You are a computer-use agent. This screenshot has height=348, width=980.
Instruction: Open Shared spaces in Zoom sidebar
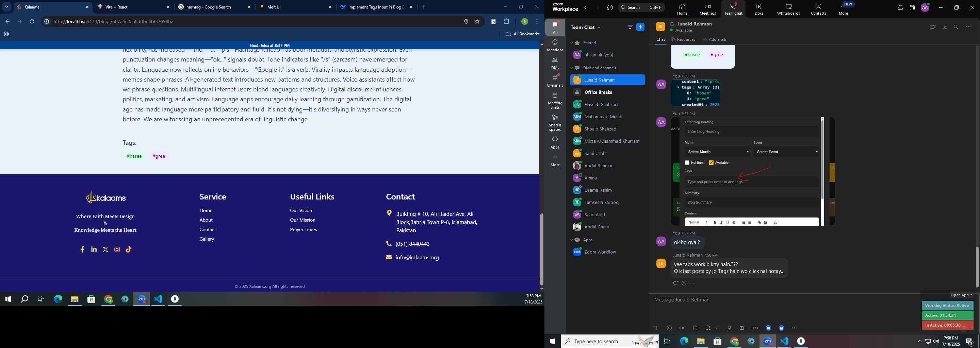pyautogui.click(x=555, y=123)
